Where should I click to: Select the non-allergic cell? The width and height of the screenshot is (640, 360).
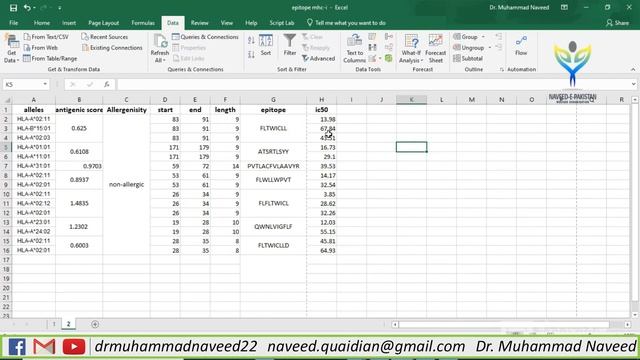coord(127,184)
